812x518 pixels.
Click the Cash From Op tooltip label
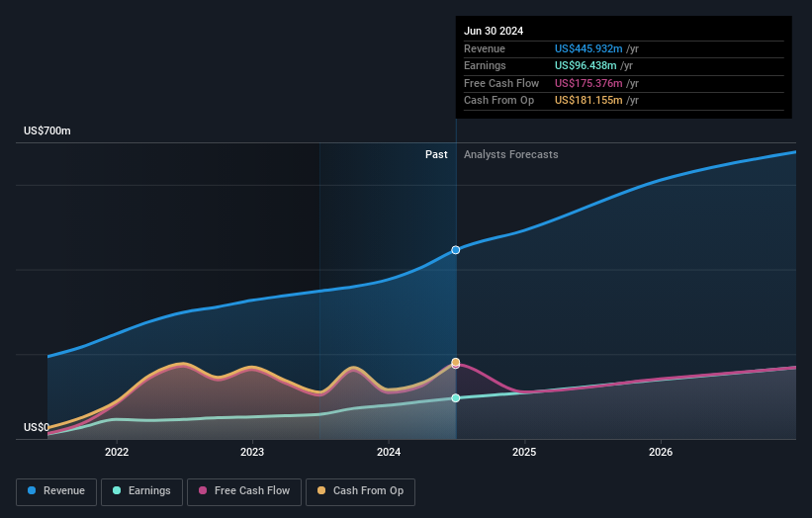(x=498, y=101)
